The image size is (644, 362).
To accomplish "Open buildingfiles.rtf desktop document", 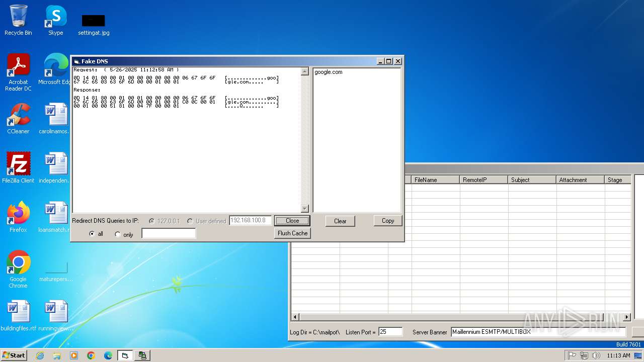I will [18, 316].
